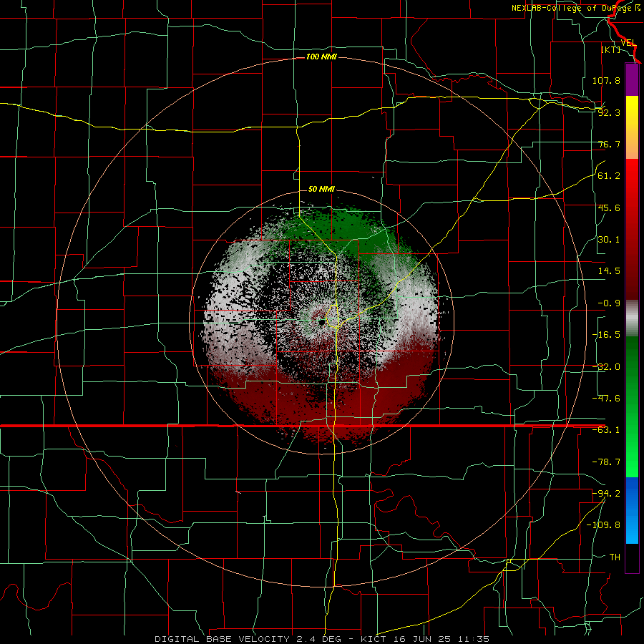This screenshot has height=644, width=644.
Task: Click the 100 NMI range ring label
Action: pos(321,57)
